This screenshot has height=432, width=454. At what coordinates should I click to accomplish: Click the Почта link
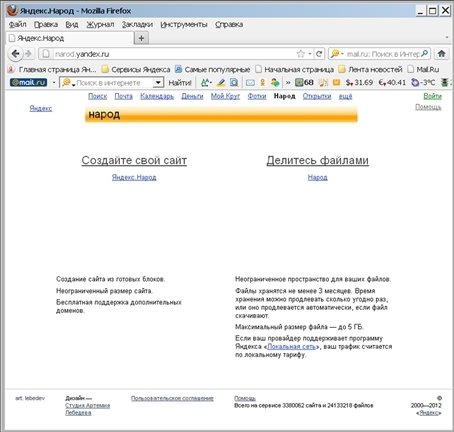coord(123,96)
